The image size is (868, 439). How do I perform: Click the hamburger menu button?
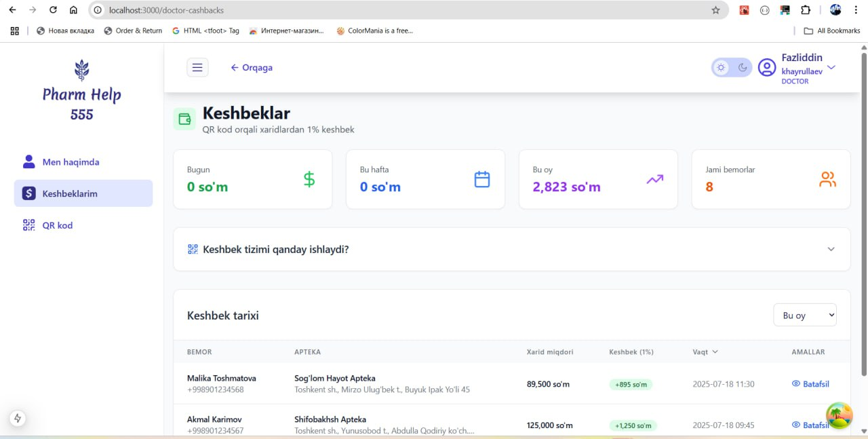click(197, 67)
